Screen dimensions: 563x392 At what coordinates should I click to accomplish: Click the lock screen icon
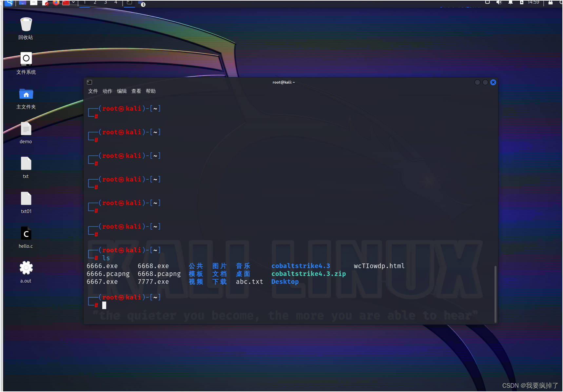551,2
